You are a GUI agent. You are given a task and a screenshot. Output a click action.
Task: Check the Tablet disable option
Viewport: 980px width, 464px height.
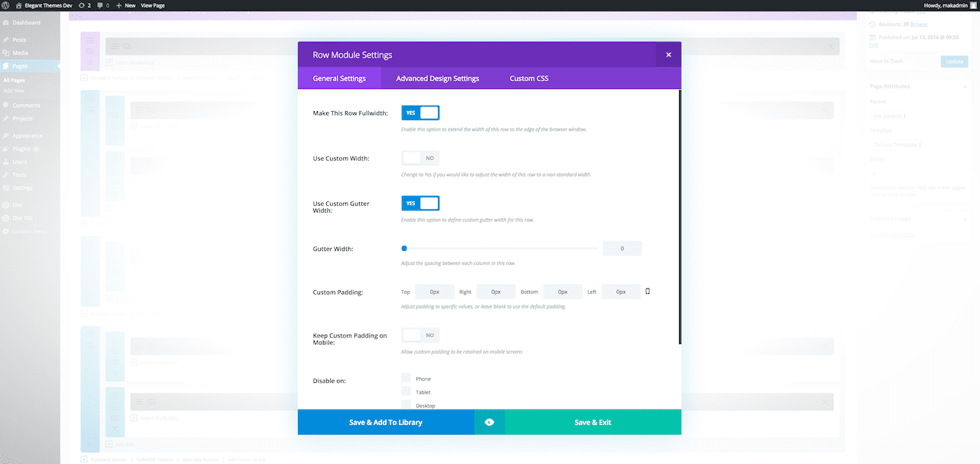pyautogui.click(x=406, y=391)
